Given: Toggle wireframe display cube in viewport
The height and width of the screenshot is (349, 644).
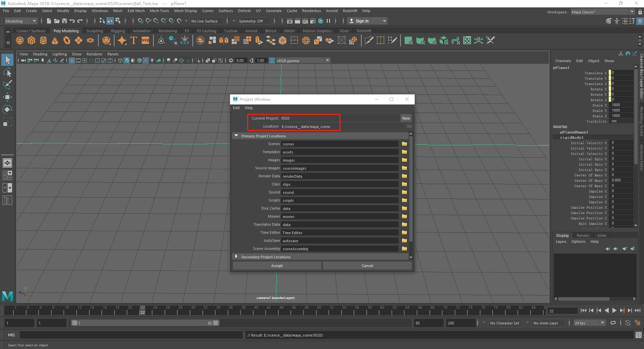Looking at the screenshot, I should coord(120,60).
